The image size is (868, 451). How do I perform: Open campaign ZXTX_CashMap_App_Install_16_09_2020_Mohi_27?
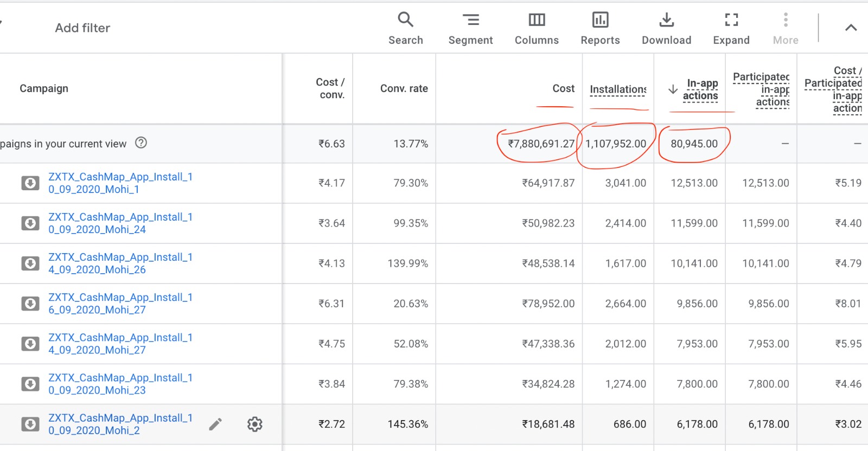120,303
